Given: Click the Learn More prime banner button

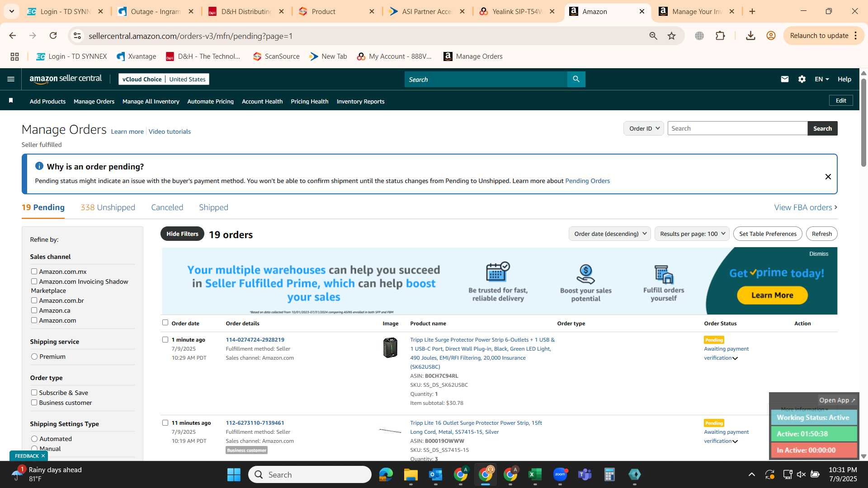Looking at the screenshot, I should pyautogui.click(x=772, y=295).
